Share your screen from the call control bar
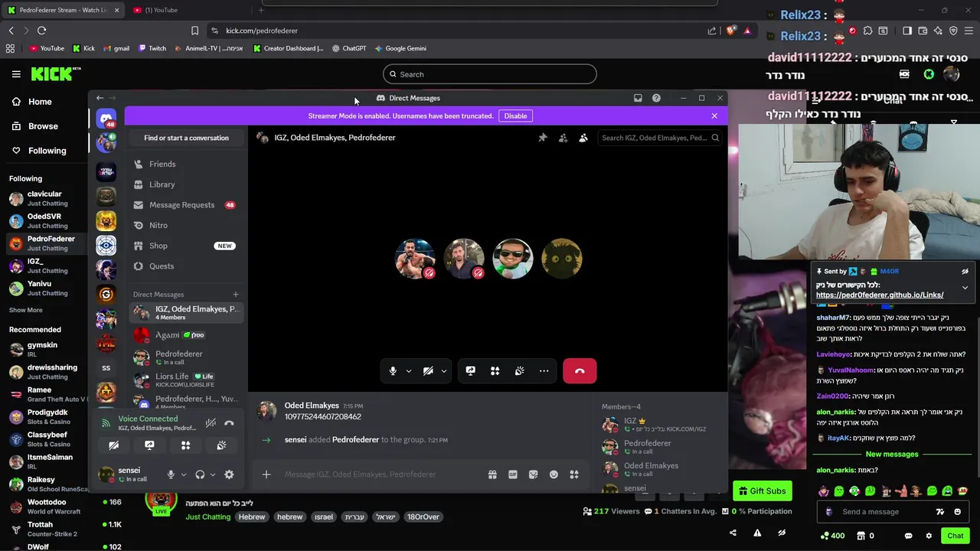The width and height of the screenshot is (980, 551). (x=470, y=371)
